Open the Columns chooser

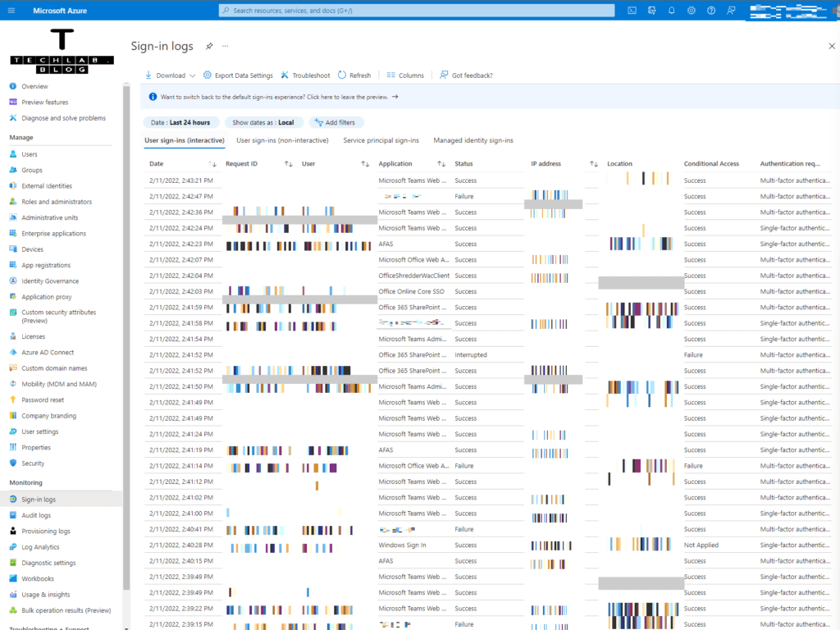405,75
